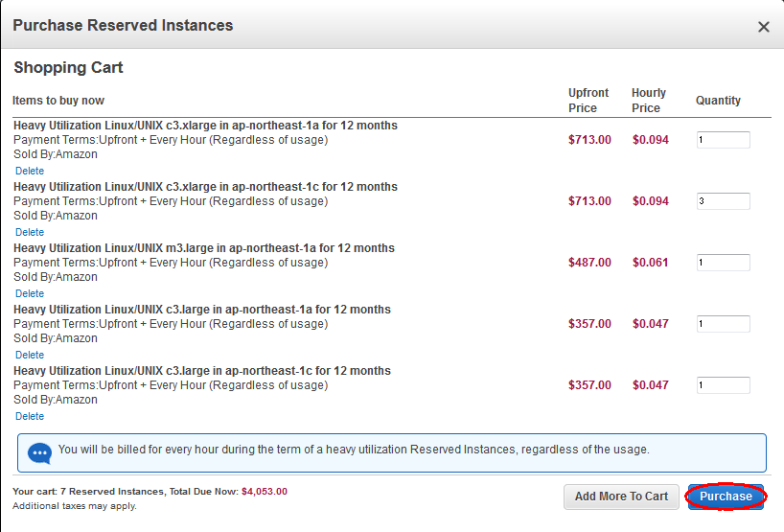Click the Purchase button
The width and height of the screenshot is (784, 532).
click(726, 497)
